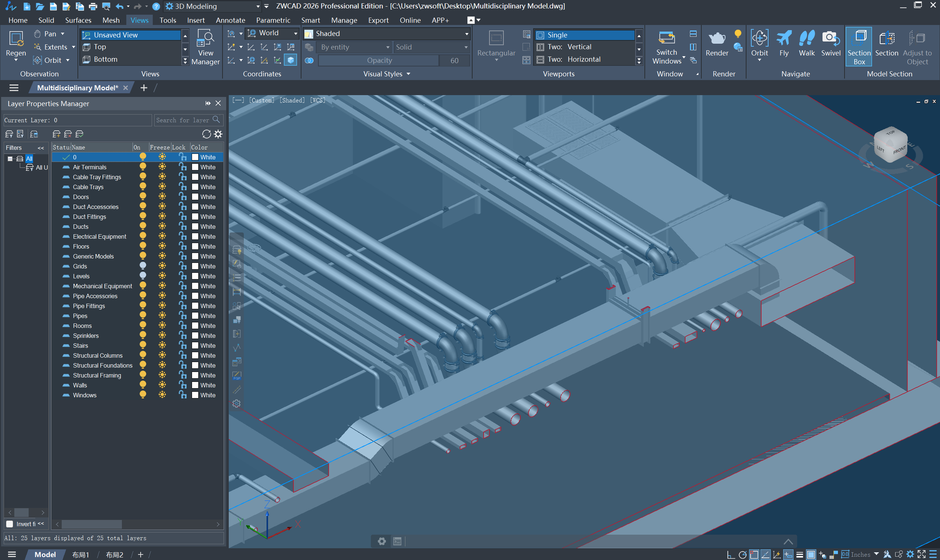Open the Shaded visual style dropdown
The width and height of the screenshot is (940, 560).
[x=386, y=33]
